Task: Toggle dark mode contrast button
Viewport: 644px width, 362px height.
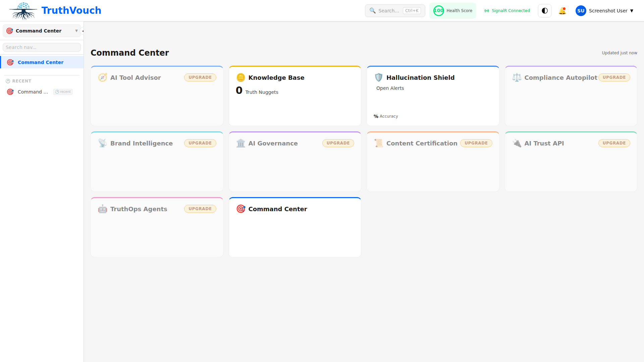Action: click(x=545, y=11)
